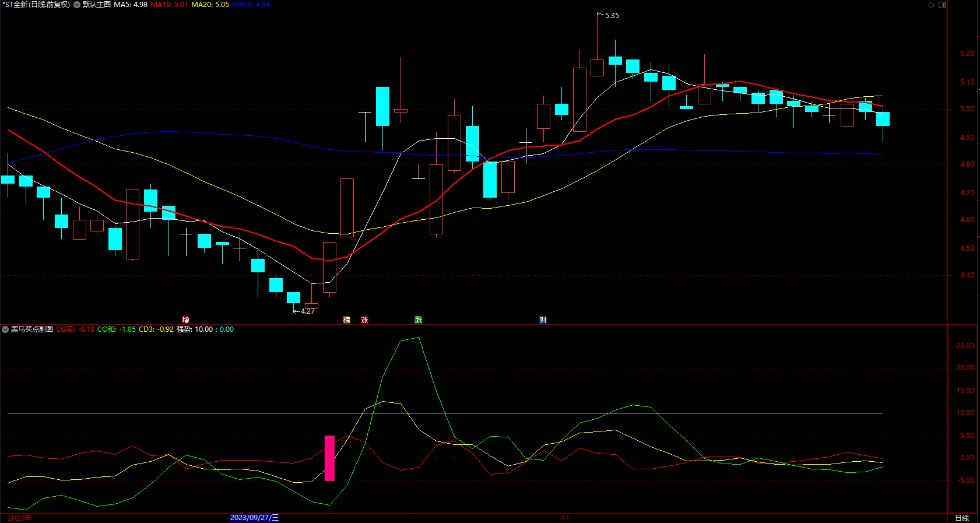
Task: Click the diamond icon at chart top-right
Action: [x=931, y=5]
